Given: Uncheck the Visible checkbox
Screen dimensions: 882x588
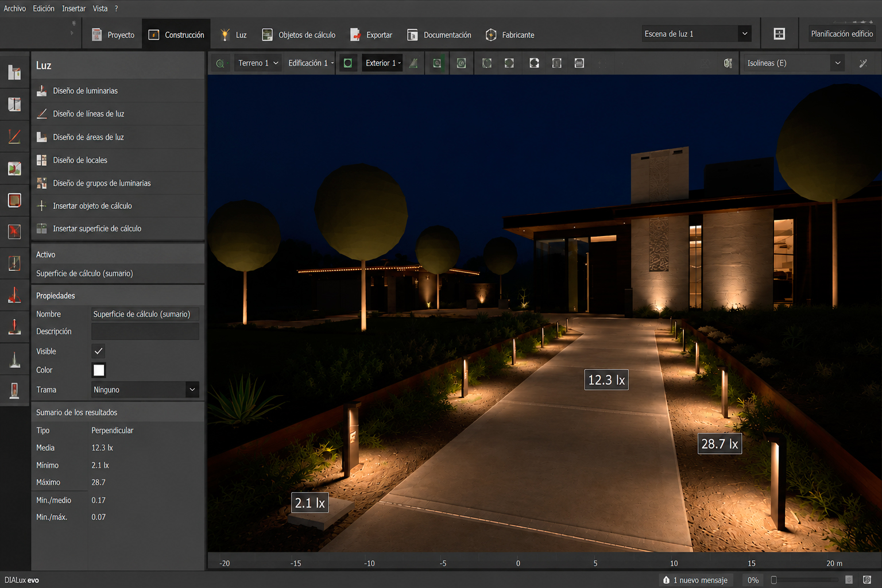Looking at the screenshot, I should click(99, 351).
